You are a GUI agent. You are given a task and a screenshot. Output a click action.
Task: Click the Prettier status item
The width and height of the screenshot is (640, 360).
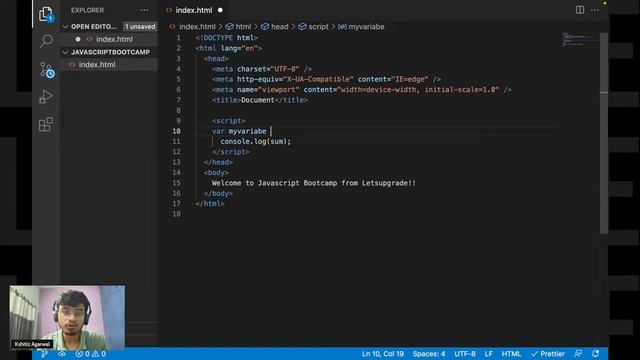point(548,354)
